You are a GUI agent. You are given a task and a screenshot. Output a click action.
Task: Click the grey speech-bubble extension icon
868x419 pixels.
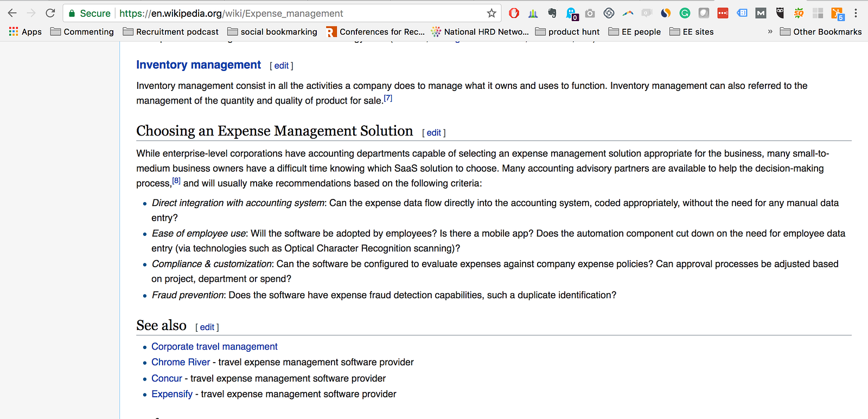click(x=647, y=13)
